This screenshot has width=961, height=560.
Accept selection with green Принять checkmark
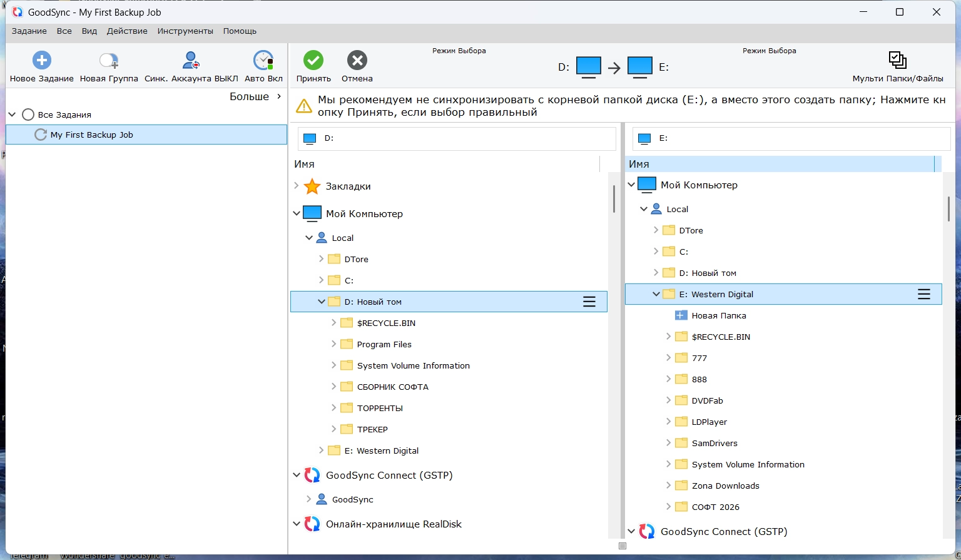point(313,61)
